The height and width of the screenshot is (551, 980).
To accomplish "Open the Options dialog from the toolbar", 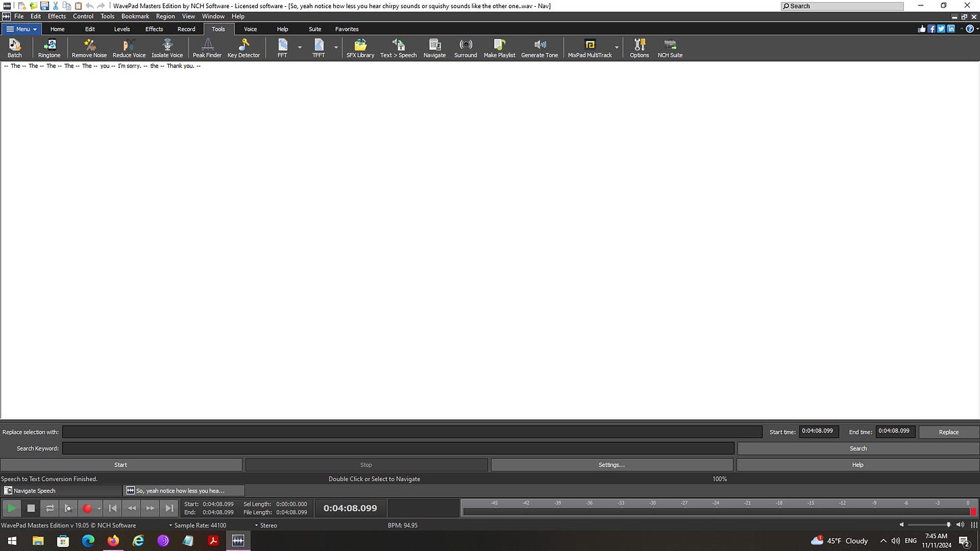I will pos(639,48).
